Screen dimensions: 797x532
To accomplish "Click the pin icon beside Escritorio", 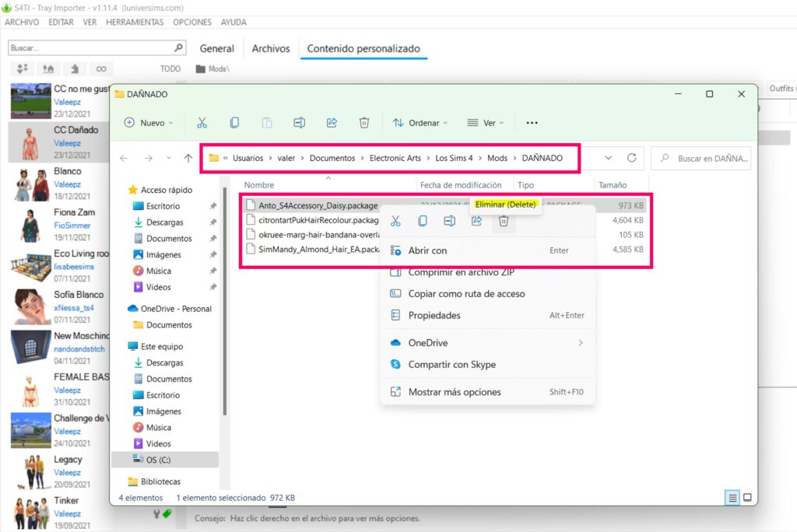I will 213,206.
